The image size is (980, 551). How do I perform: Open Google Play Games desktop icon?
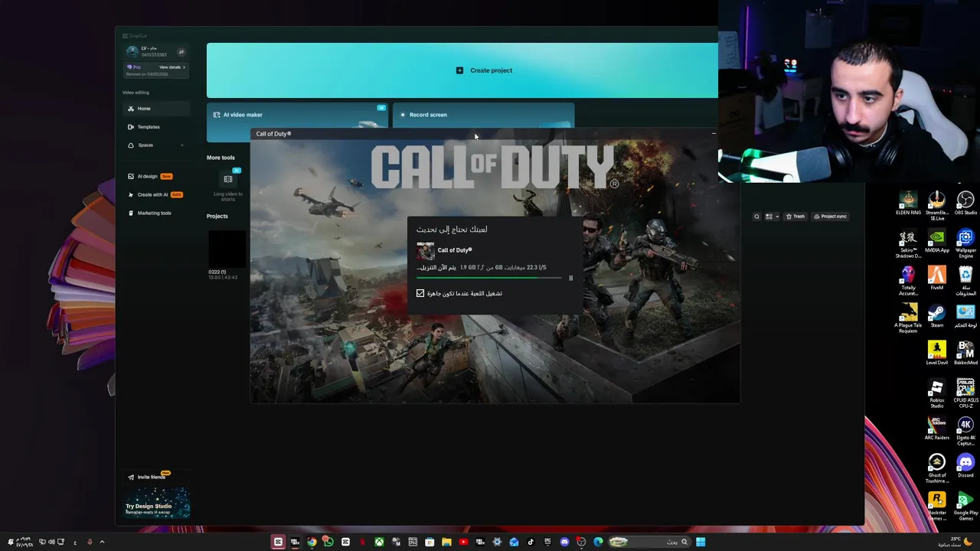pyautogui.click(x=965, y=506)
